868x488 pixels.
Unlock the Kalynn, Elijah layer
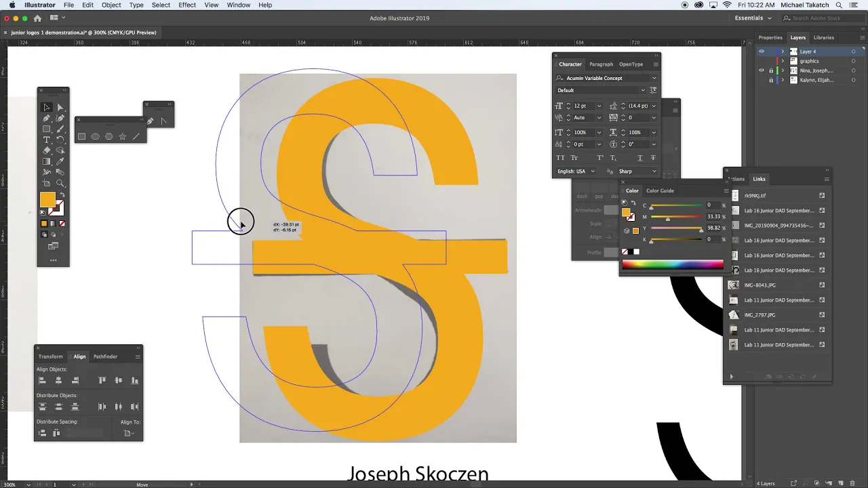click(771, 80)
